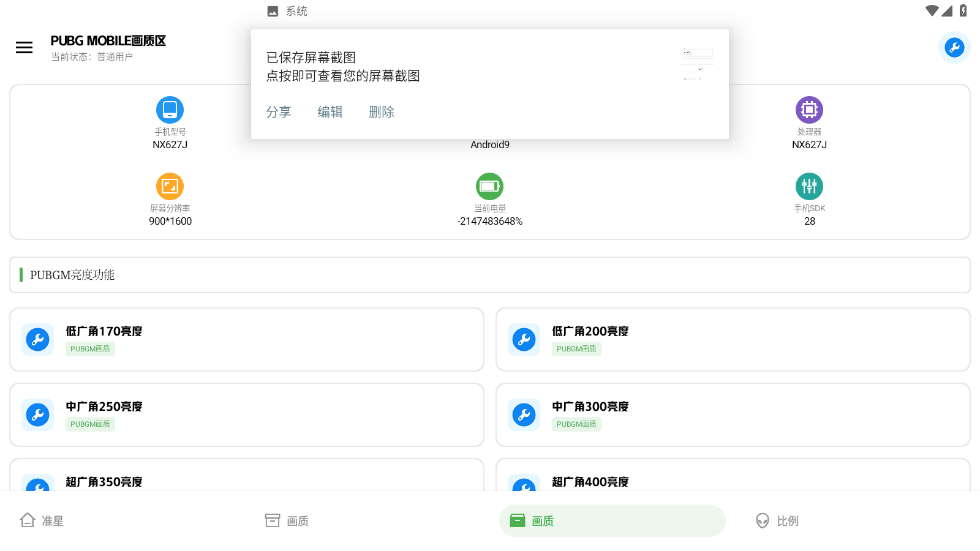Share the screenshot via 分享 link
The image size is (980, 551).
point(279,111)
